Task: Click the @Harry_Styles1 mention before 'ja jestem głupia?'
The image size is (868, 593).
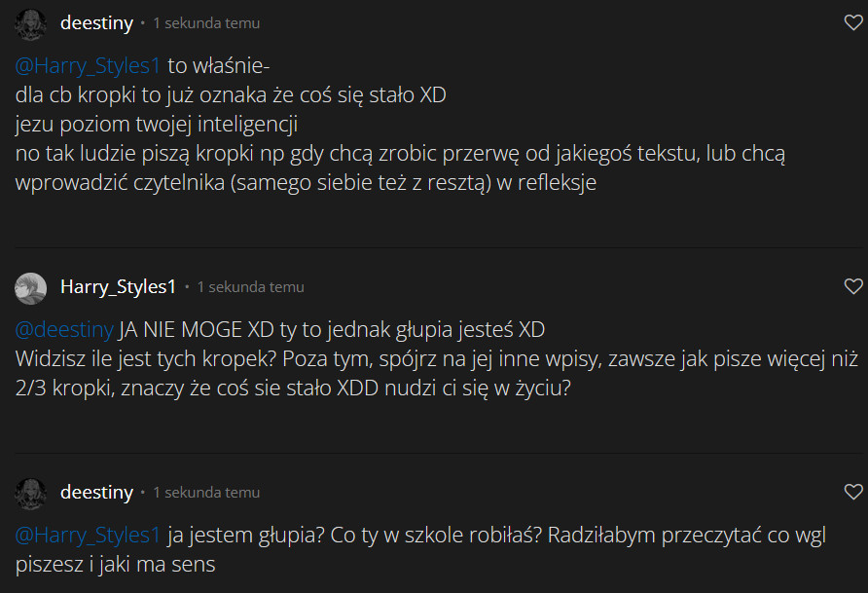Action: click(88, 534)
